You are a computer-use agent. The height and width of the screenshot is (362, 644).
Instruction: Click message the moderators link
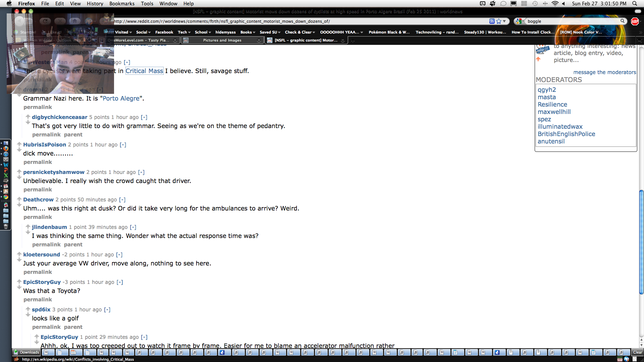point(604,72)
